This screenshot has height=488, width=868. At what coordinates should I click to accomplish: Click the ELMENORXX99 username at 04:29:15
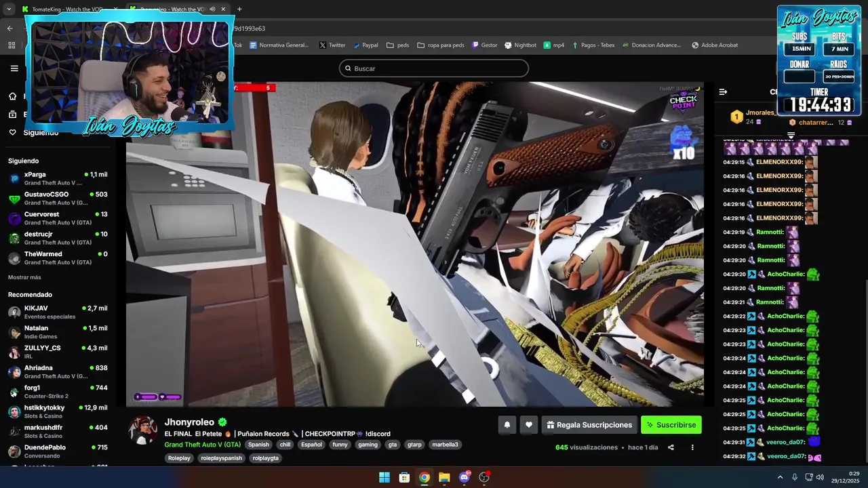click(779, 162)
